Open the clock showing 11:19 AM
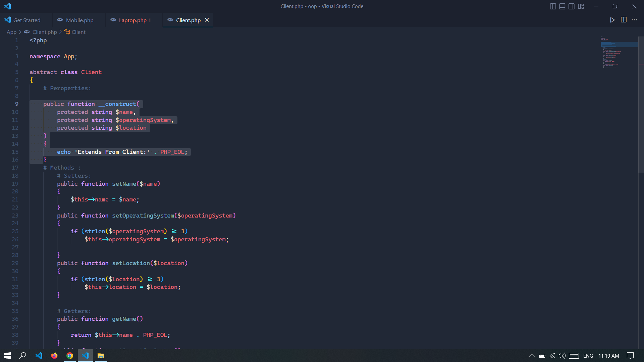The image size is (644, 362). pyautogui.click(x=609, y=356)
